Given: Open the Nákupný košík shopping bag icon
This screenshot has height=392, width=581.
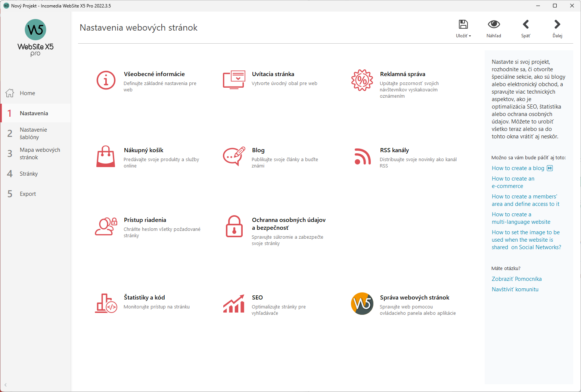Looking at the screenshot, I should coord(106,156).
